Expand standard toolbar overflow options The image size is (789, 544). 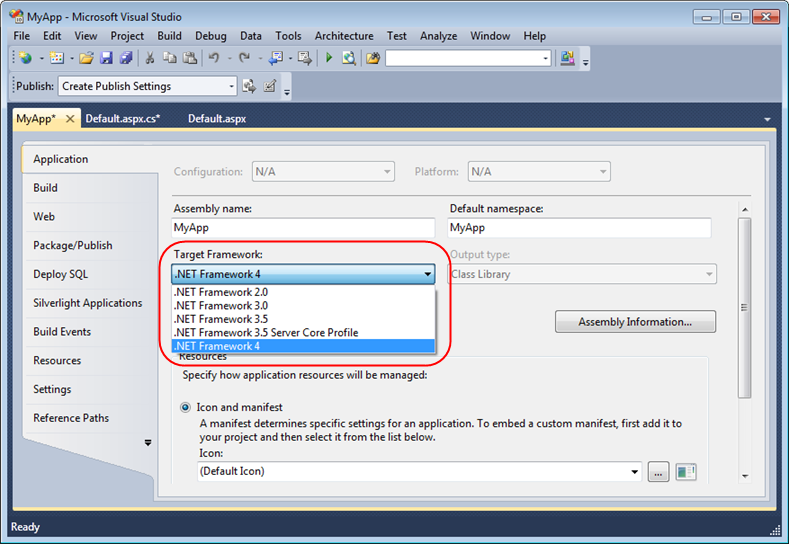point(586,63)
